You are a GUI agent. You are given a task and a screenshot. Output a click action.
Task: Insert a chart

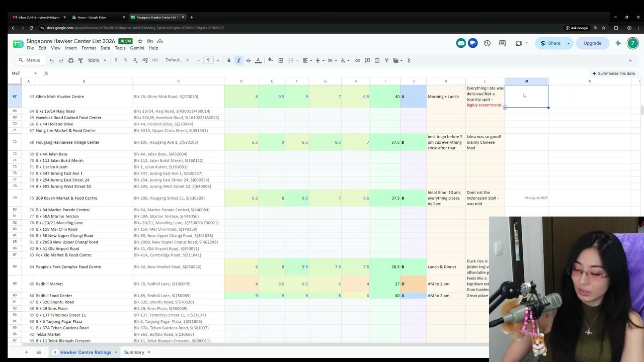[377, 60]
